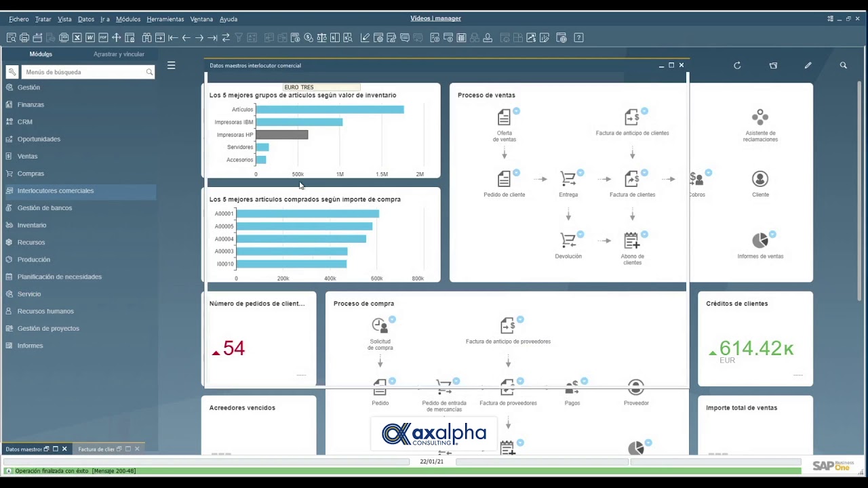Click the hamburger menu above dashboard
The image size is (868, 488).
pyautogui.click(x=171, y=66)
